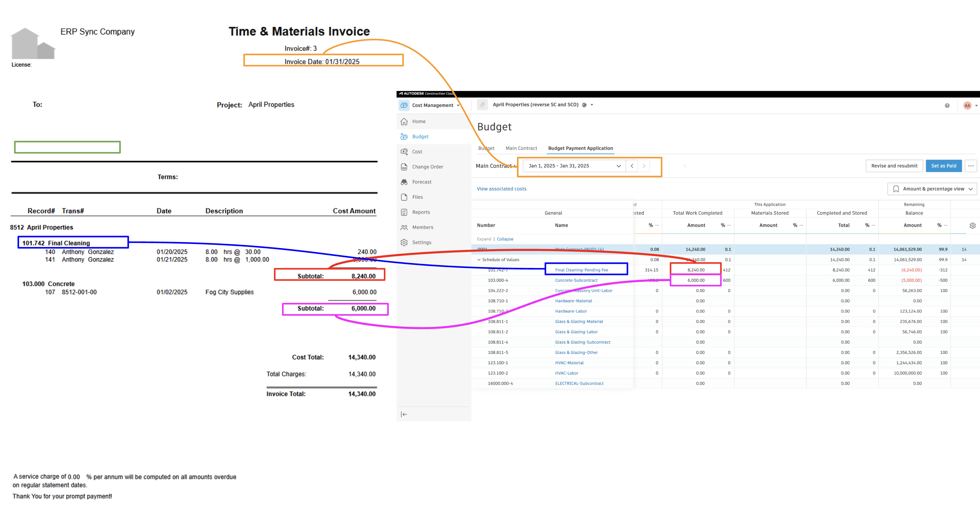Click the Files document icon
Image resolution: width=980 pixels, height=517 pixels.
point(404,197)
